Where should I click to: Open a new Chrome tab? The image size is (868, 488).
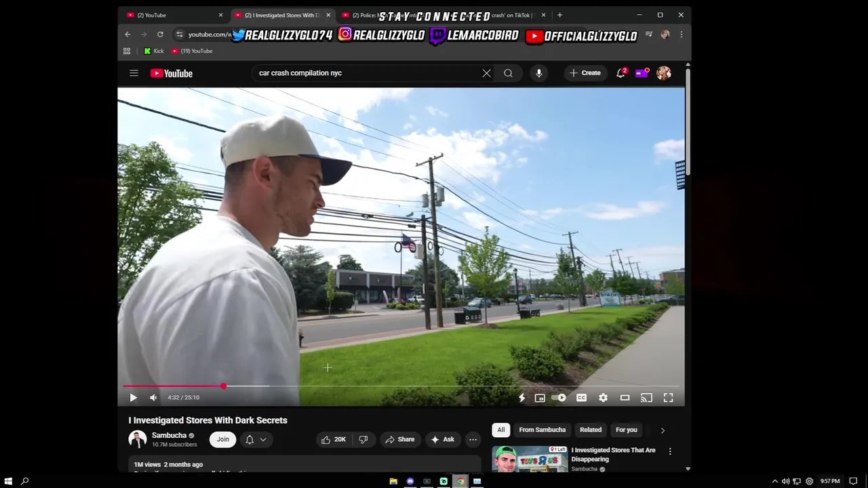(x=559, y=15)
